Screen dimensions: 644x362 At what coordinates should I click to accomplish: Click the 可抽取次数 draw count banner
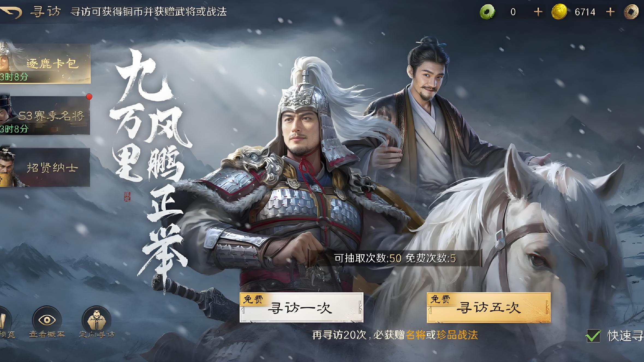(x=395, y=258)
